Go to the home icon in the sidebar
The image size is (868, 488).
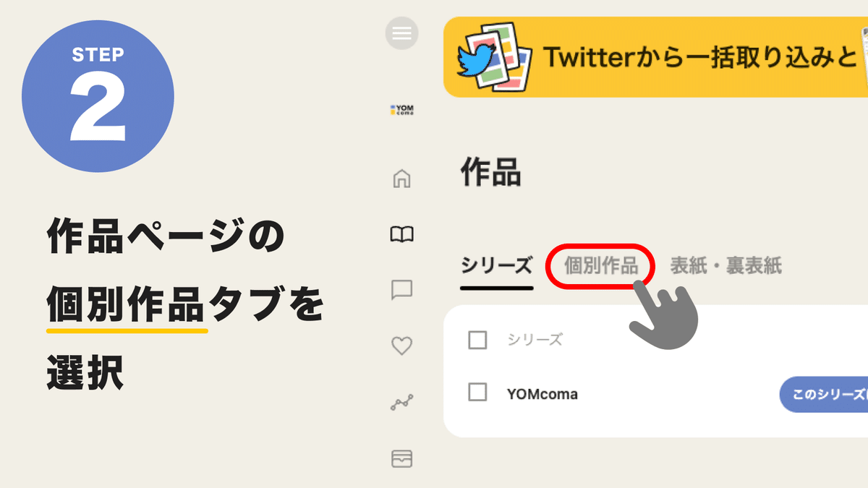point(401,178)
